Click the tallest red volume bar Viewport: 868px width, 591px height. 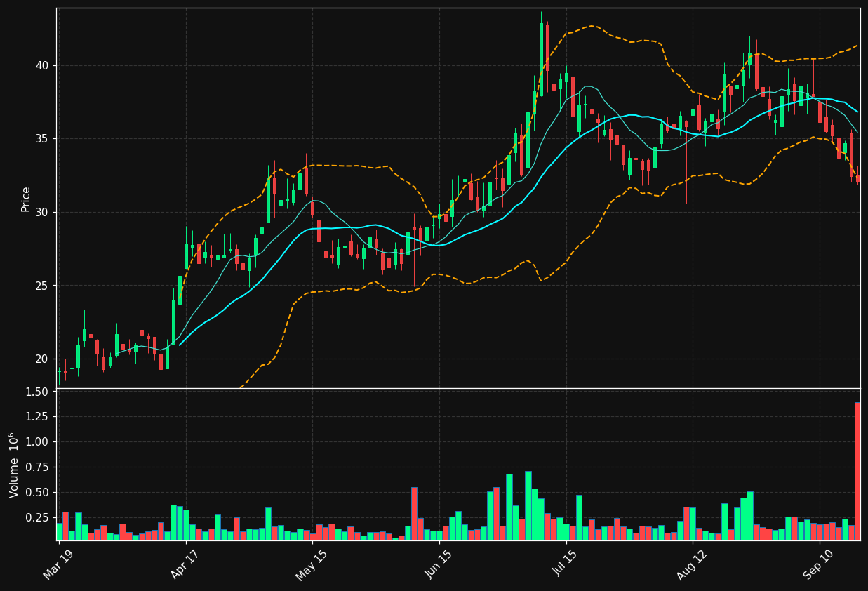click(857, 471)
